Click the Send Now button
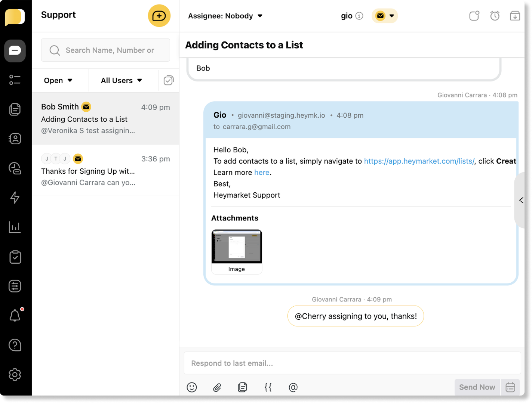532x403 pixels. (477, 387)
